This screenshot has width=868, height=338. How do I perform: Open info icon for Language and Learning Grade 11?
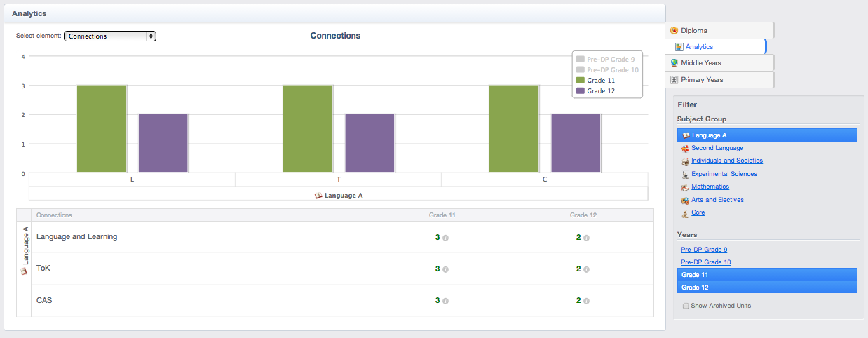[x=445, y=238]
